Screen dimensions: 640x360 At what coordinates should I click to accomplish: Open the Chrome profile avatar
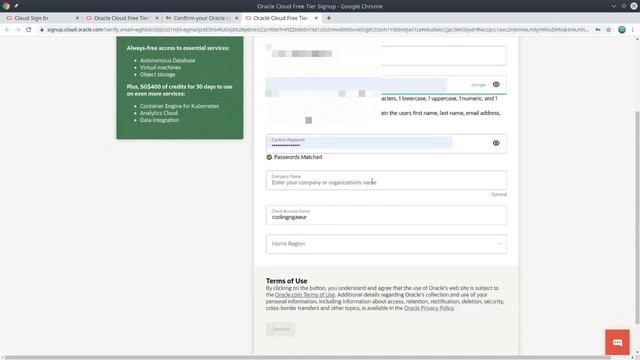click(x=622, y=29)
